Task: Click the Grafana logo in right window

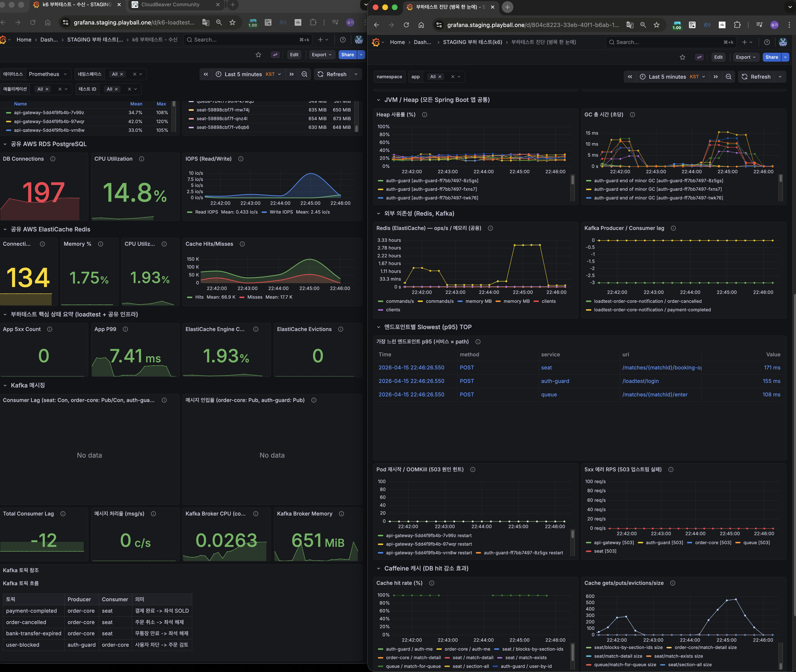Action: coord(376,42)
